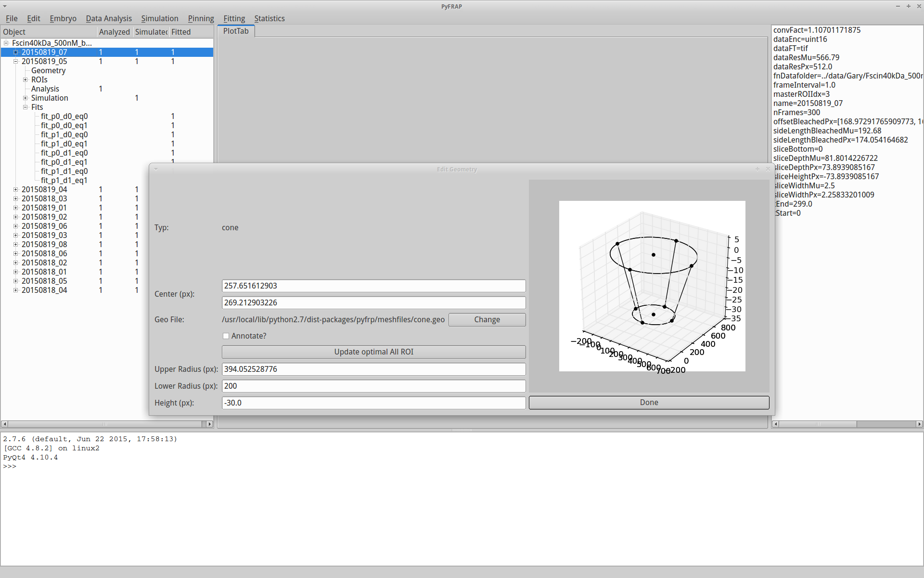Click the frameInterval=1.0 property line

(x=804, y=85)
